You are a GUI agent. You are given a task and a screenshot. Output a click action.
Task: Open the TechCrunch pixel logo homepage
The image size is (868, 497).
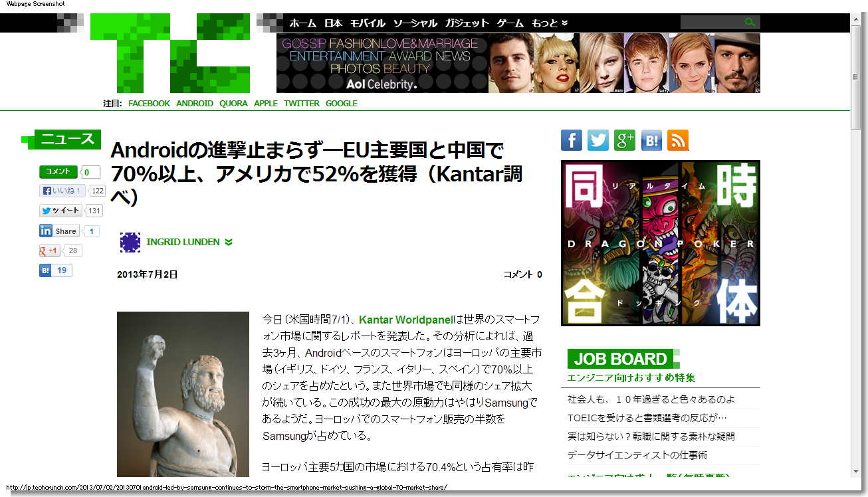click(x=169, y=53)
